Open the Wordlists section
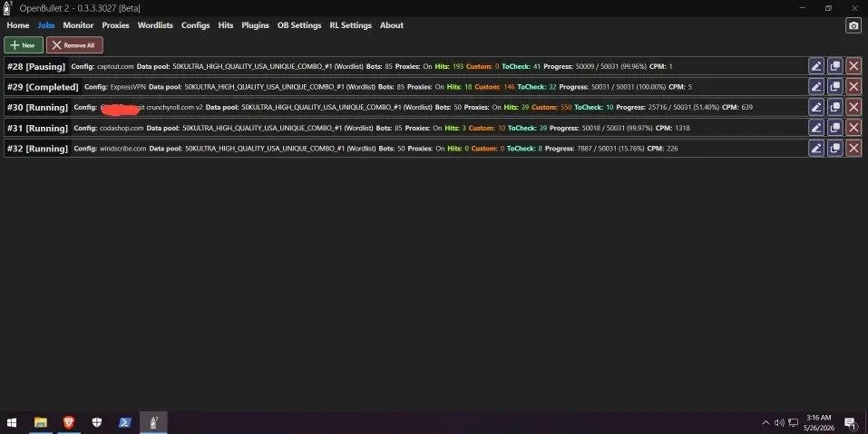This screenshot has width=868, height=434. (x=155, y=25)
